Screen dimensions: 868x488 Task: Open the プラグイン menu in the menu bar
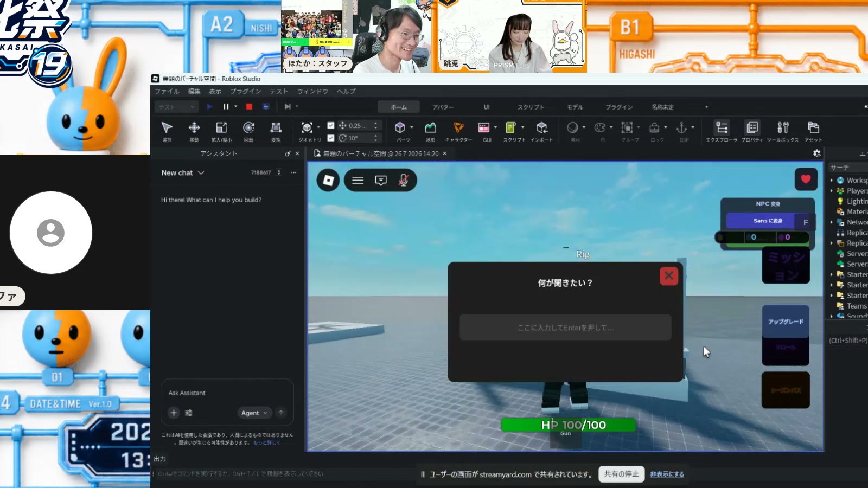point(246,91)
